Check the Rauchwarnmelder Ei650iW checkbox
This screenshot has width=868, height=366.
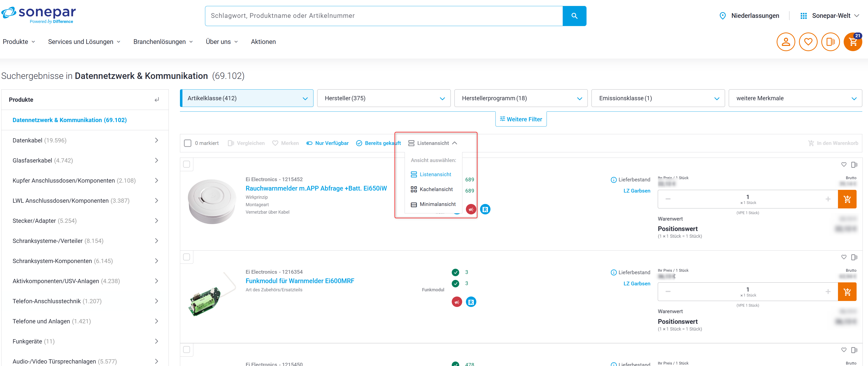point(186,164)
